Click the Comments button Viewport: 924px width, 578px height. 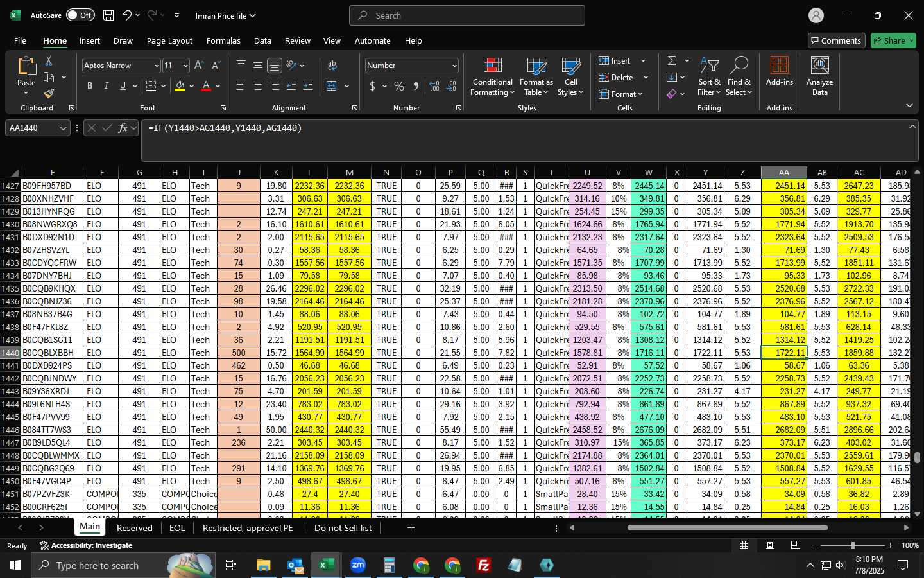point(835,40)
